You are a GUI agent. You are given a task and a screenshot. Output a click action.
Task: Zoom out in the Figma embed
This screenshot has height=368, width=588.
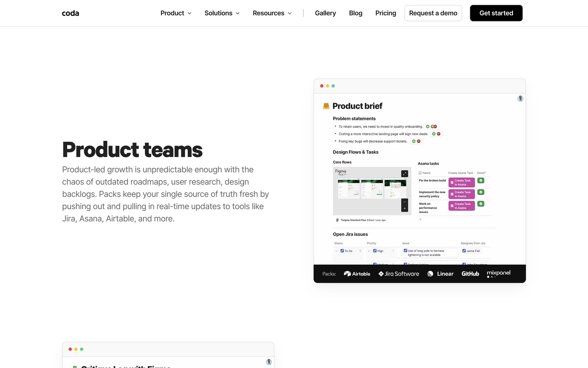(405, 202)
